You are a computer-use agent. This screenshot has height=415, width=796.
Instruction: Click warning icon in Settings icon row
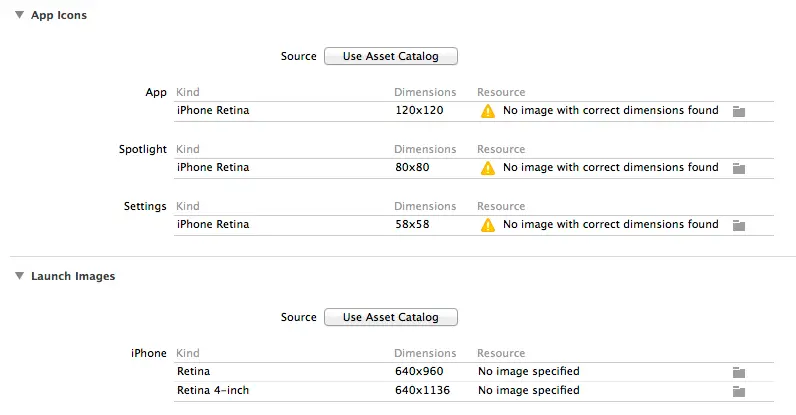(488, 225)
